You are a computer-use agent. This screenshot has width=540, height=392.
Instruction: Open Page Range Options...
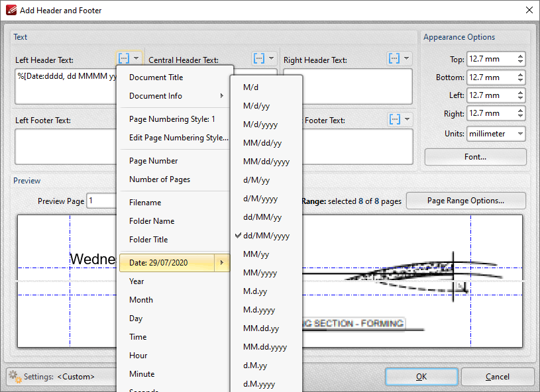466,201
